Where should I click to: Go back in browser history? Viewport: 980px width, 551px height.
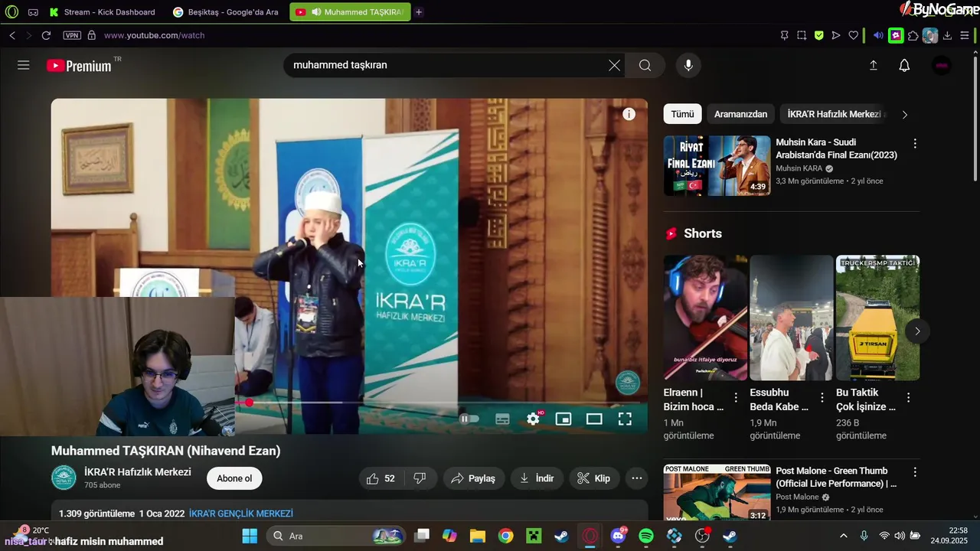tap(12, 35)
